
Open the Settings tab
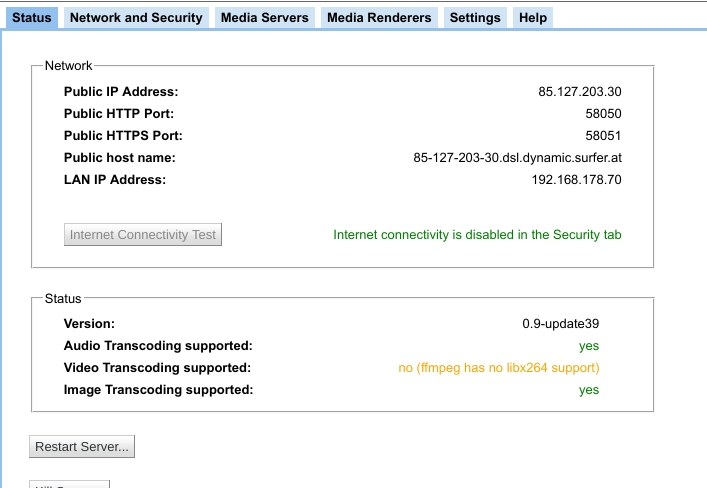[475, 18]
